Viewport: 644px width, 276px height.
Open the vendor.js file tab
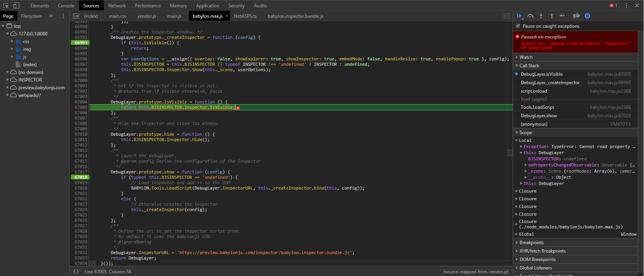tap(147, 16)
